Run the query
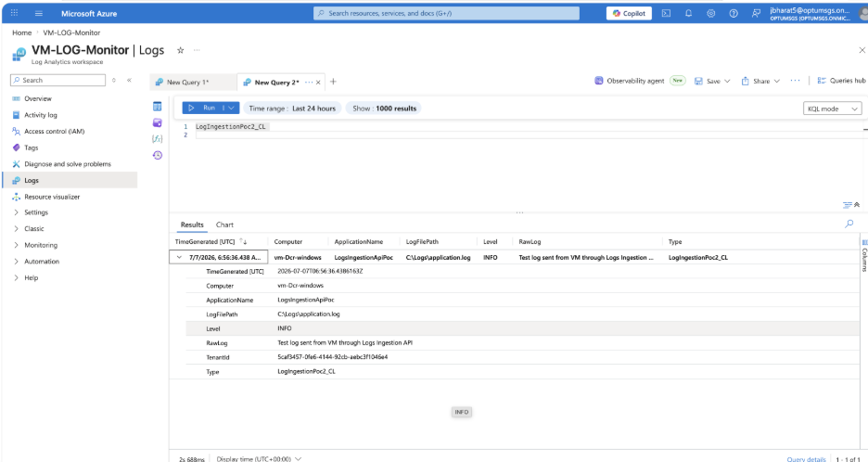The width and height of the screenshot is (868, 462). click(202, 108)
